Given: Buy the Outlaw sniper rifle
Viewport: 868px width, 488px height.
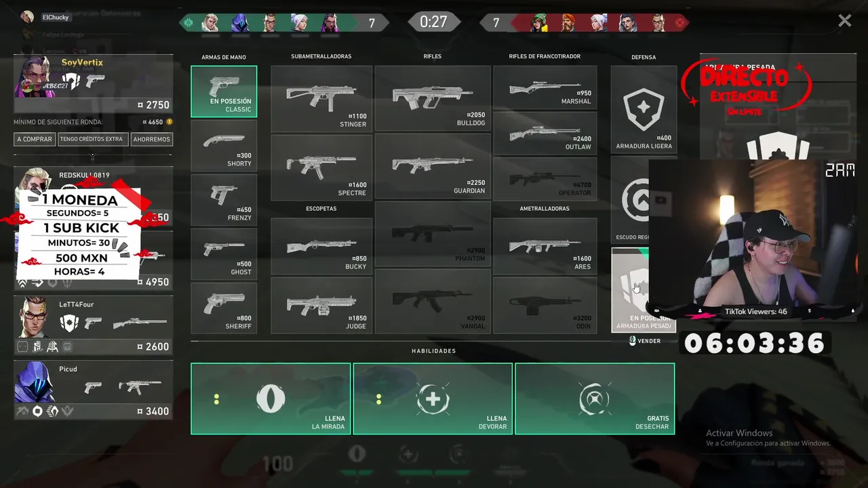Looking at the screenshot, I should (x=545, y=133).
